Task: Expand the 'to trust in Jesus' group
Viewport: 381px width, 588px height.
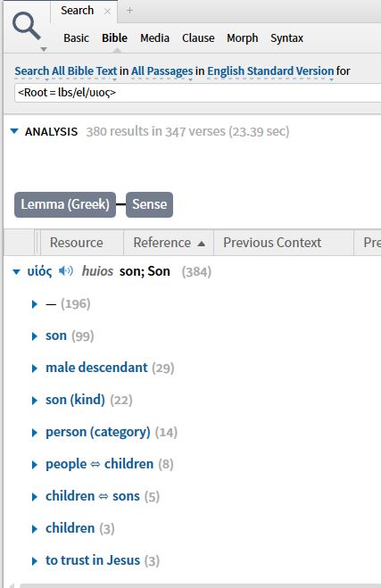Action: click(x=35, y=561)
